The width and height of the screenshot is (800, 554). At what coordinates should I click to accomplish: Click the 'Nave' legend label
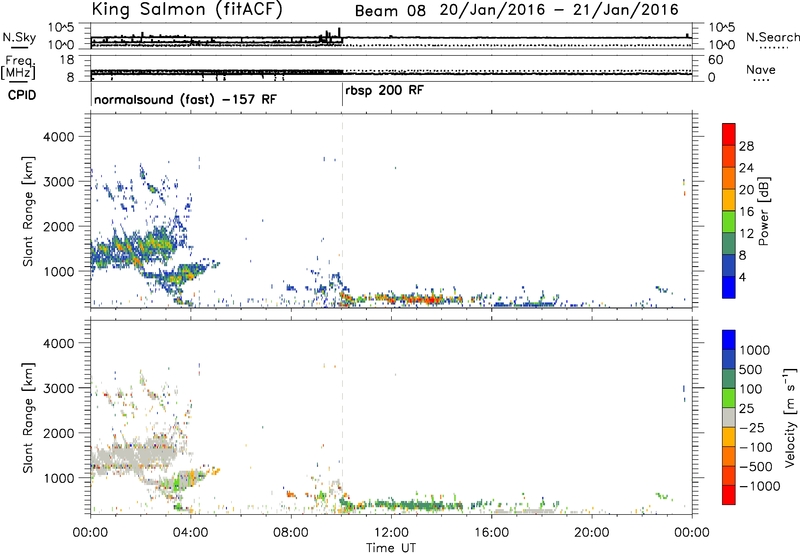point(760,70)
